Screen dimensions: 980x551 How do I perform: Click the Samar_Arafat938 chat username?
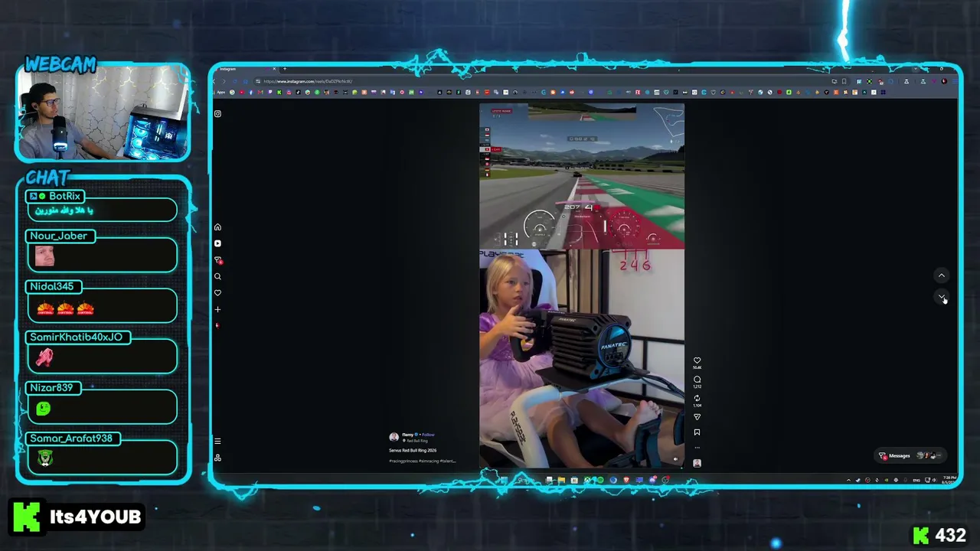(x=71, y=438)
